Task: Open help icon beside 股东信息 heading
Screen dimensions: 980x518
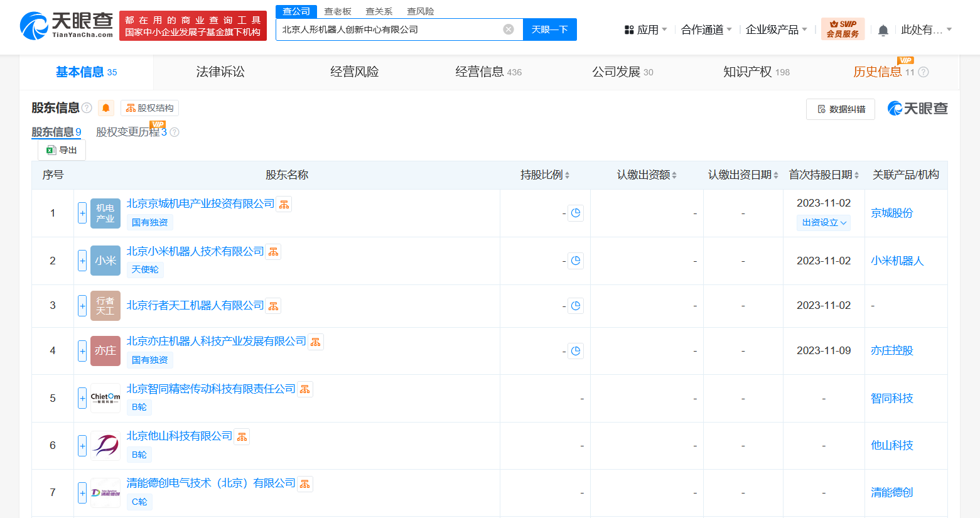Action: click(87, 108)
